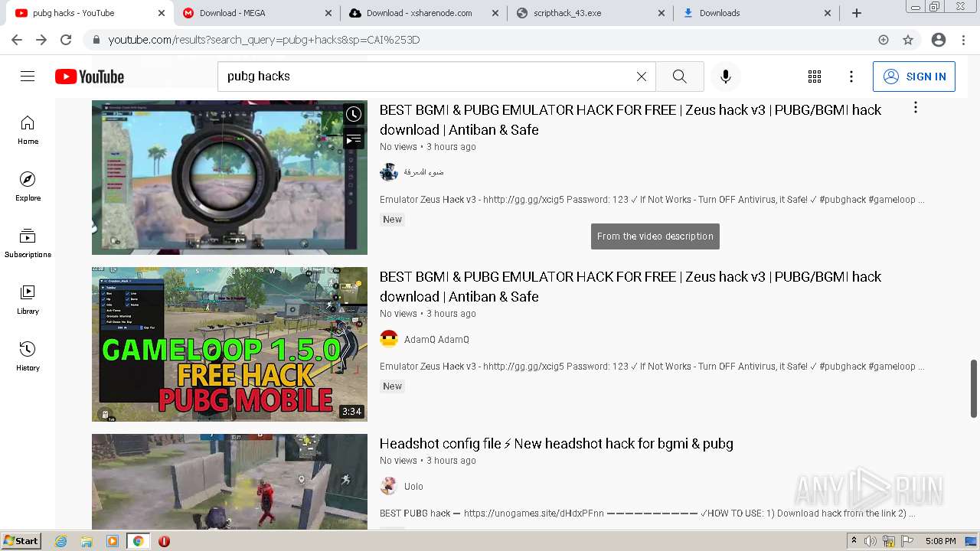The width and height of the screenshot is (980, 551).
Task: Open the first Zeus hack v3 video title
Action: (630, 119)
